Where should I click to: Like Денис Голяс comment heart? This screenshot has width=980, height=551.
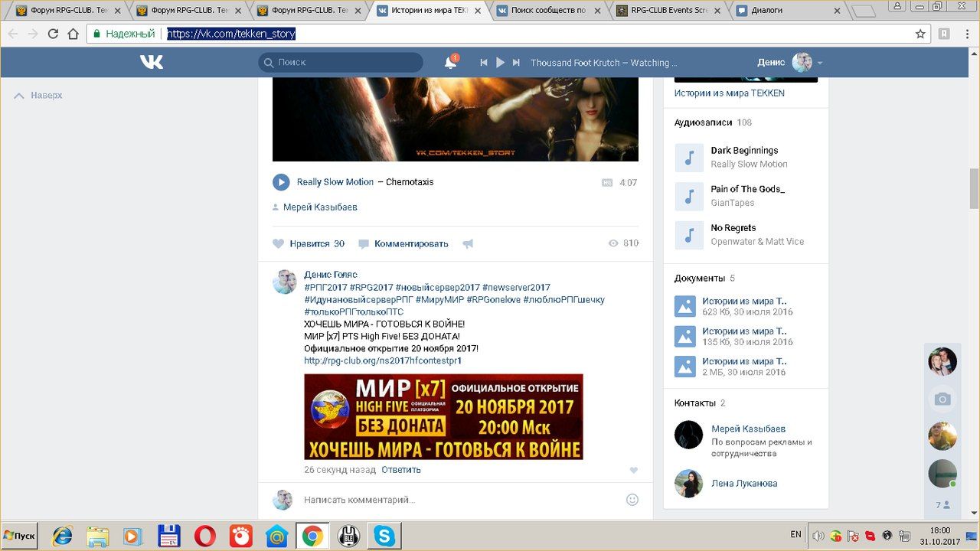(633, 470)
